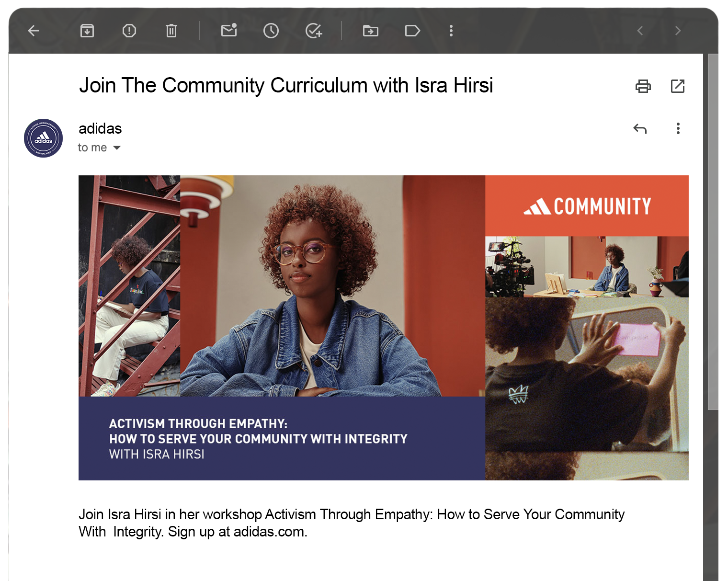Move the email to a folder
728x581 pixels.
371,31
